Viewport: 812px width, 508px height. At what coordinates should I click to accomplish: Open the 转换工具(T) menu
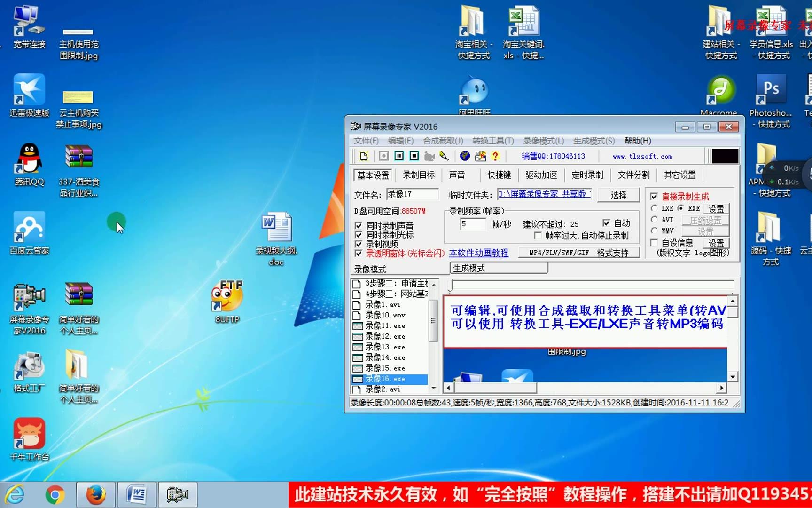tap(493, 141)
